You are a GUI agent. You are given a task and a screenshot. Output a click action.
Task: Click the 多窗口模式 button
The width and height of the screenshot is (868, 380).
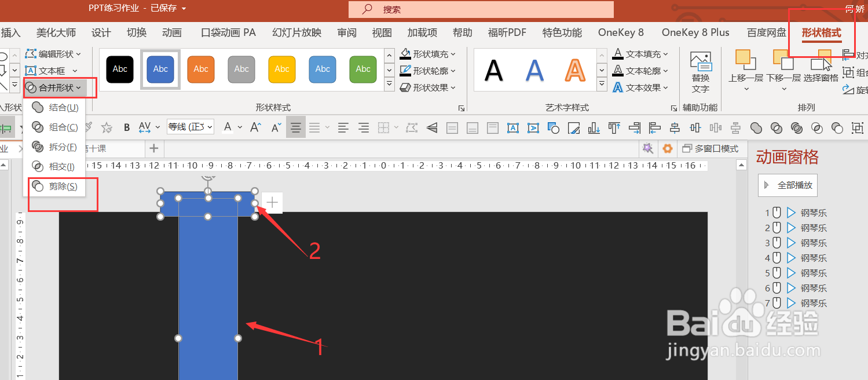pos(710,149)
